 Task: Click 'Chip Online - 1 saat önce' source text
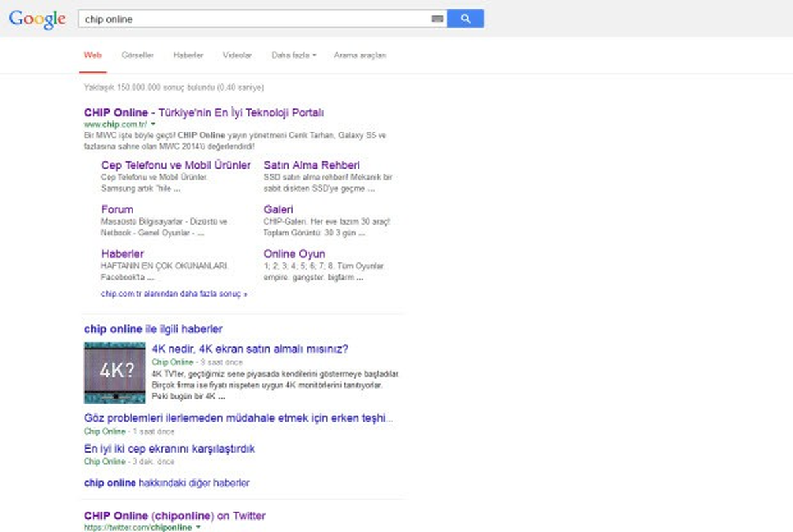tap(130, 431)
